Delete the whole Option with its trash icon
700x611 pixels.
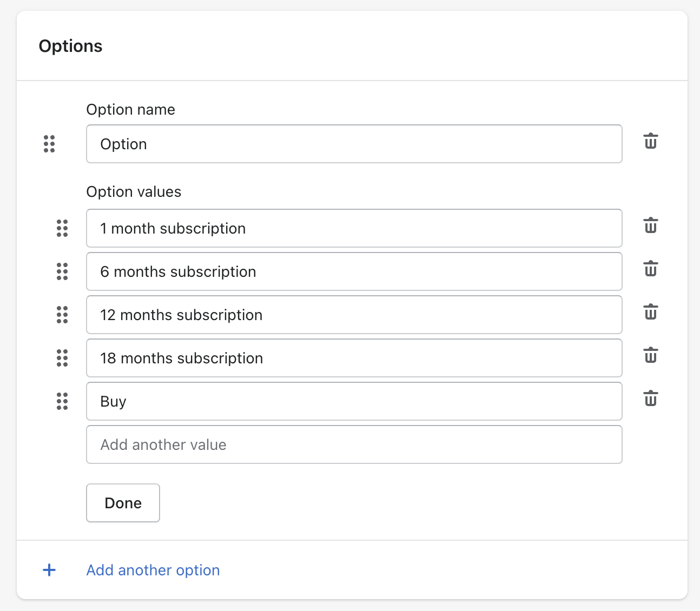[650, 141]
